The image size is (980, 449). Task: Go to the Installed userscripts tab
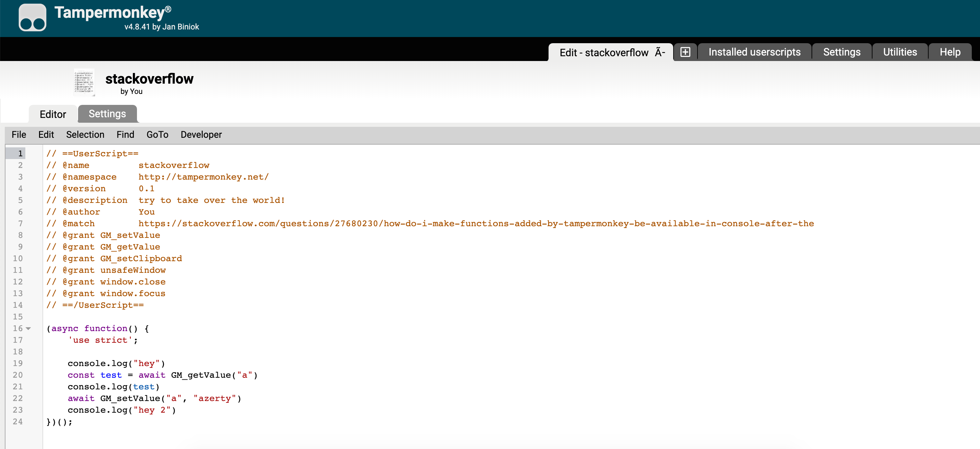point(754,52)
